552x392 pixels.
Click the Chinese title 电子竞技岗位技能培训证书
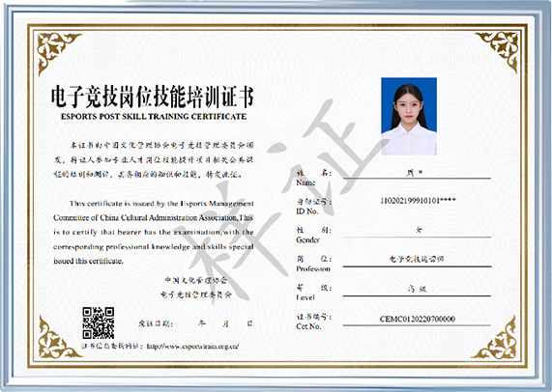click(x=152, y=97)
